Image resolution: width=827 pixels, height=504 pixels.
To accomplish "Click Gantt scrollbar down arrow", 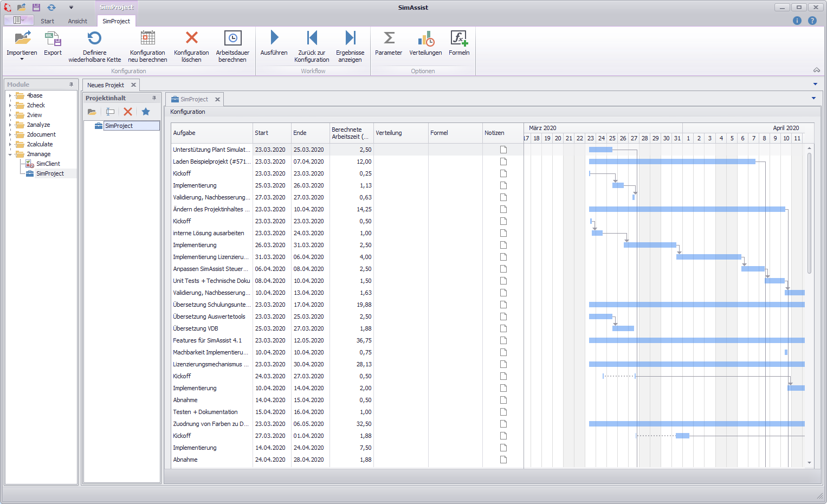I will tap(810, 463).
